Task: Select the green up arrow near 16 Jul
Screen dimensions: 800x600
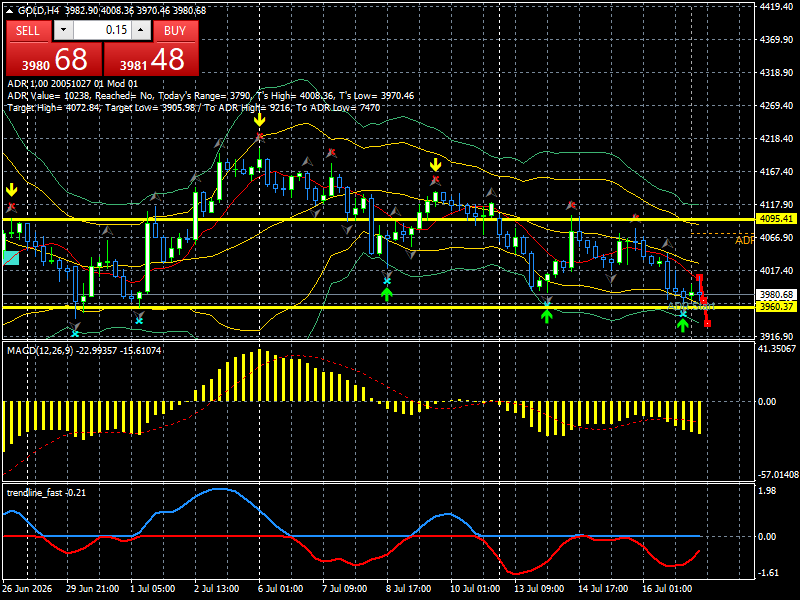Action: (x=683, y=325)
